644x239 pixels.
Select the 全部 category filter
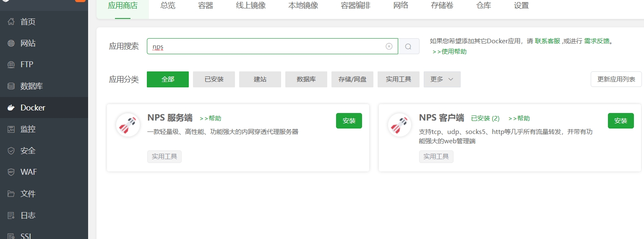tap(168, 79)
